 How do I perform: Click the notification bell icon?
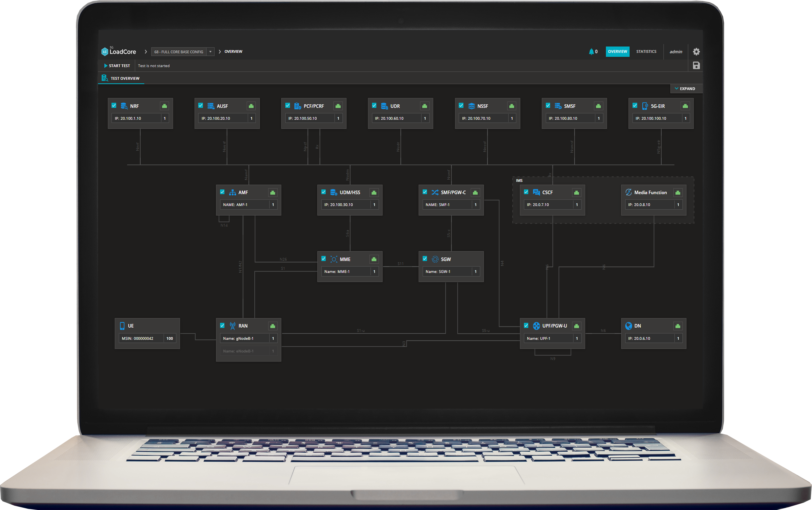(591, 52)
